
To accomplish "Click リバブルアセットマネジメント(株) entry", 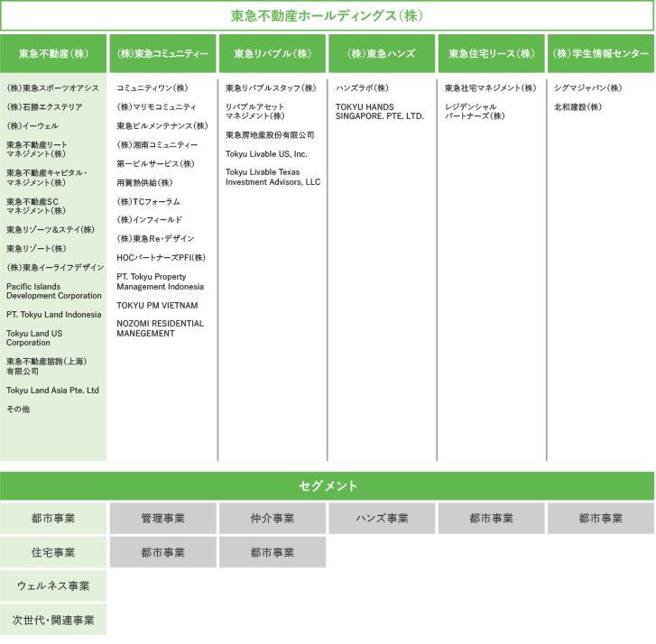I will [x=254, y=111].
